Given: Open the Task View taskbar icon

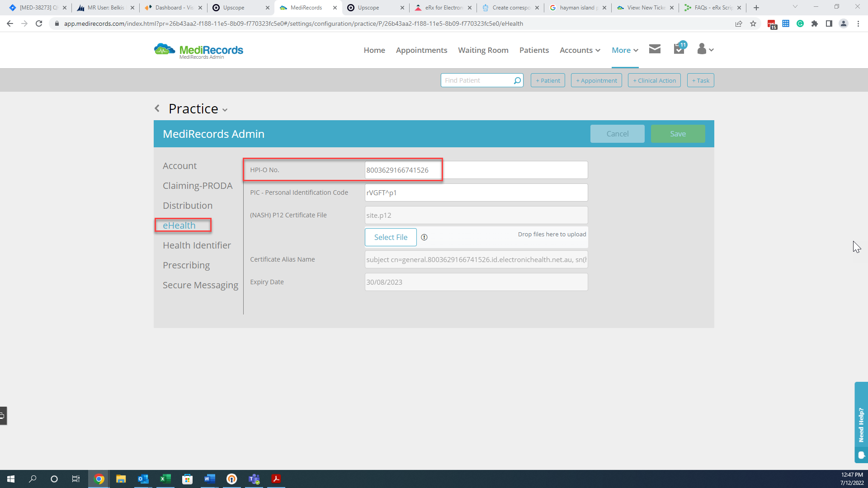Looking at the screenshot, I should point(76,479).
